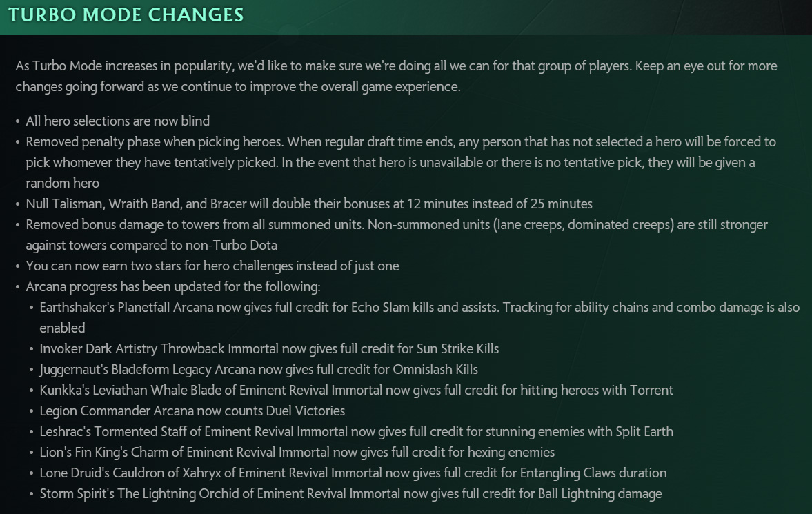Click the Juggernaut's Bladeform Legacy Arcana entry
The image size is (812, 514).
click(259, 369)
